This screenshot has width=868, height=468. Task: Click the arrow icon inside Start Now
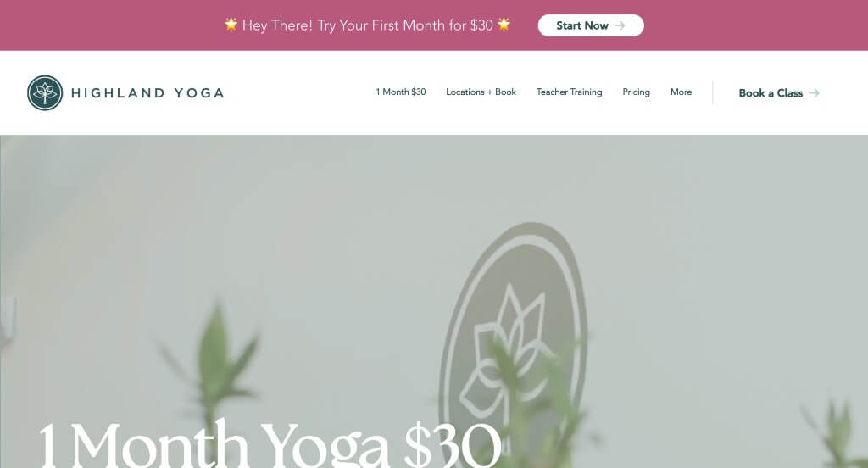coord(620,25)
